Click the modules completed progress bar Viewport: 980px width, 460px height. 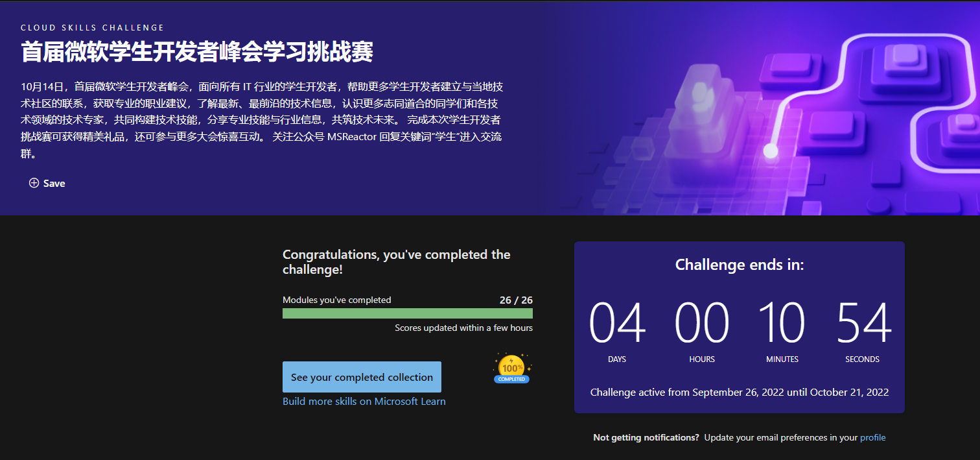[408, 313]
